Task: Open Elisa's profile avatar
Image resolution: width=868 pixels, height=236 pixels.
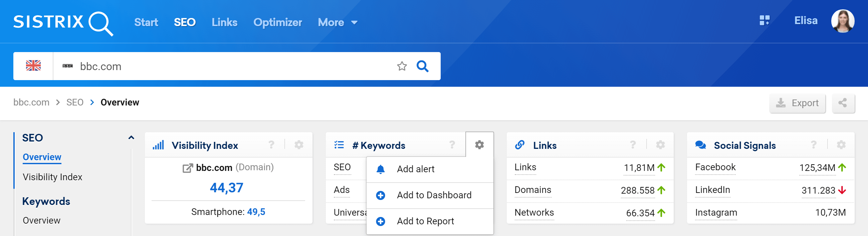Action: coord(842,21)
